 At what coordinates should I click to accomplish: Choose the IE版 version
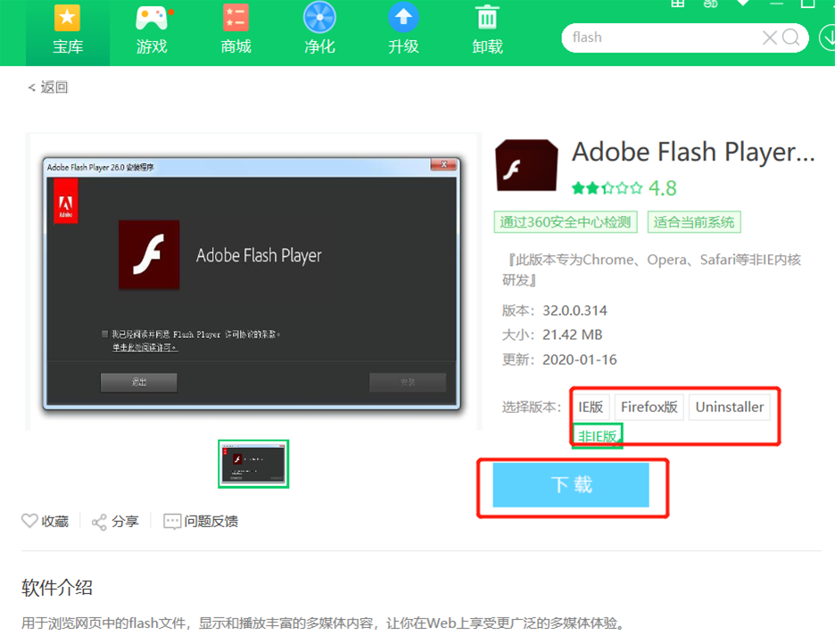coord(591,407)
